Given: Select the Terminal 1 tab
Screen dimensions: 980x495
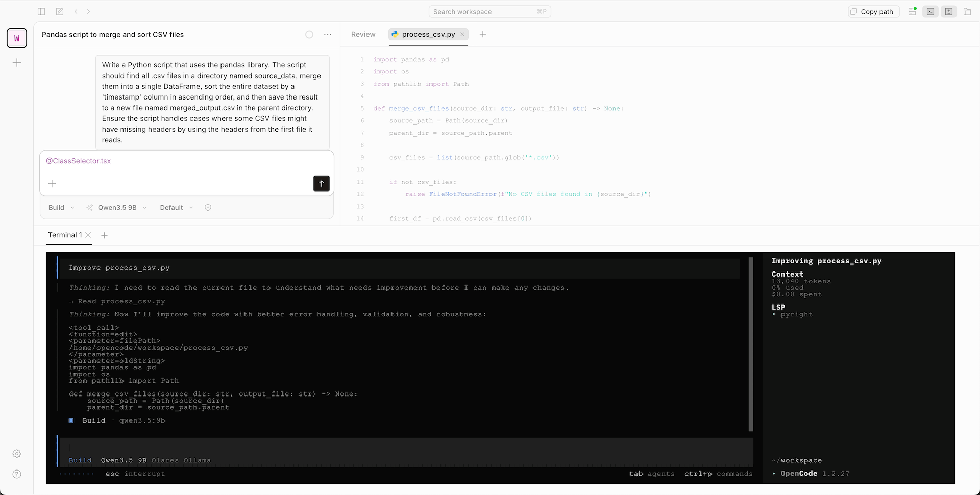Looking at the screenshot, I should (64, 235).
